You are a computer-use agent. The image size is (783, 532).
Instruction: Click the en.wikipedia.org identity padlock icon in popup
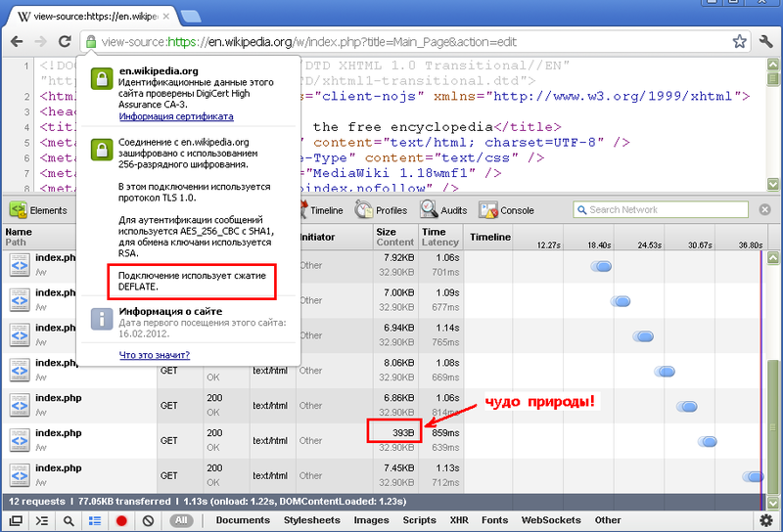click(x=102, y=79)
